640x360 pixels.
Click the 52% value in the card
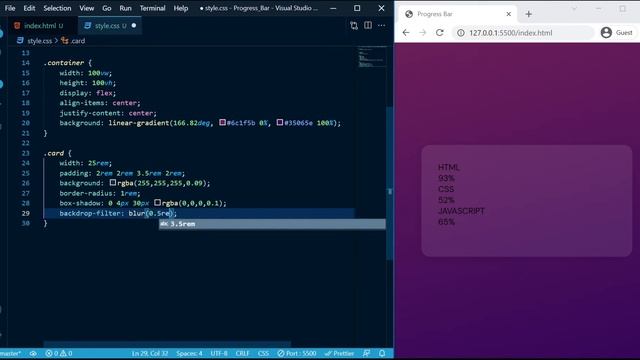[446, 200]
